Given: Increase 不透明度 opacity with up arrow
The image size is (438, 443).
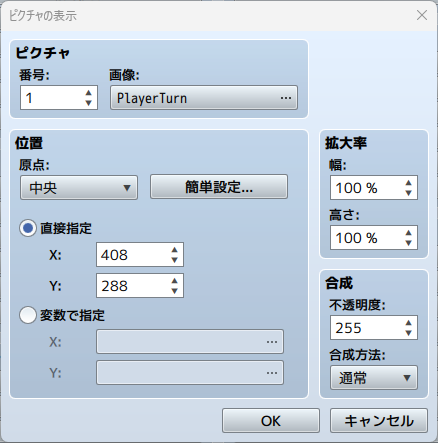Looking at the screenshot, I should pyautogui.click(x=408, y=323).
